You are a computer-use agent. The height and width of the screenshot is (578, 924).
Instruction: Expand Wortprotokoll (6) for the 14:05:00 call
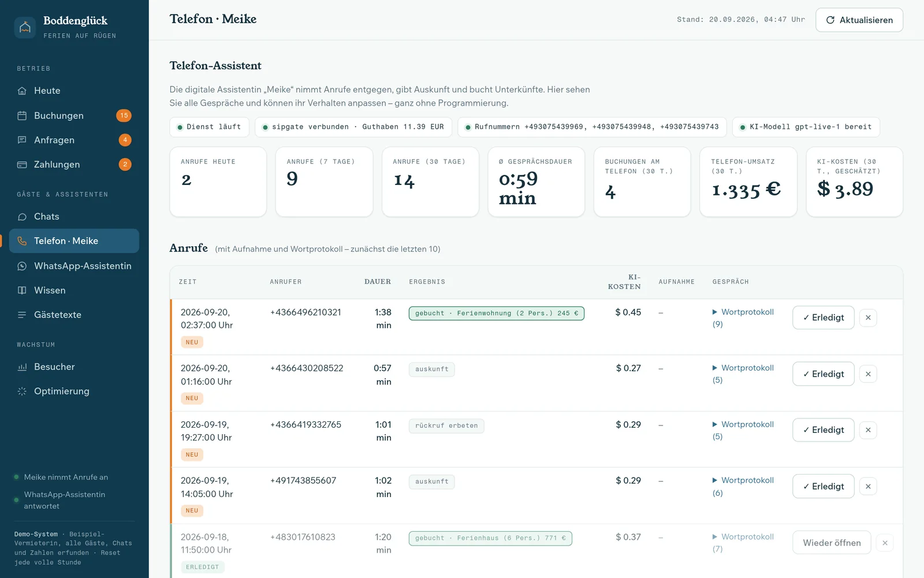[x=743, y=487]
